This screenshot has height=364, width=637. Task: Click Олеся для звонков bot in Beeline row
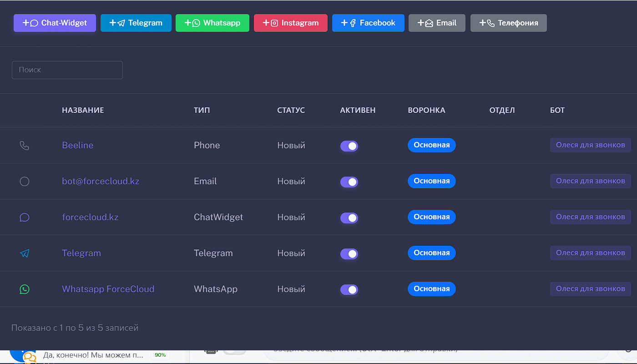pyautogui.click(x=590, y=145)
